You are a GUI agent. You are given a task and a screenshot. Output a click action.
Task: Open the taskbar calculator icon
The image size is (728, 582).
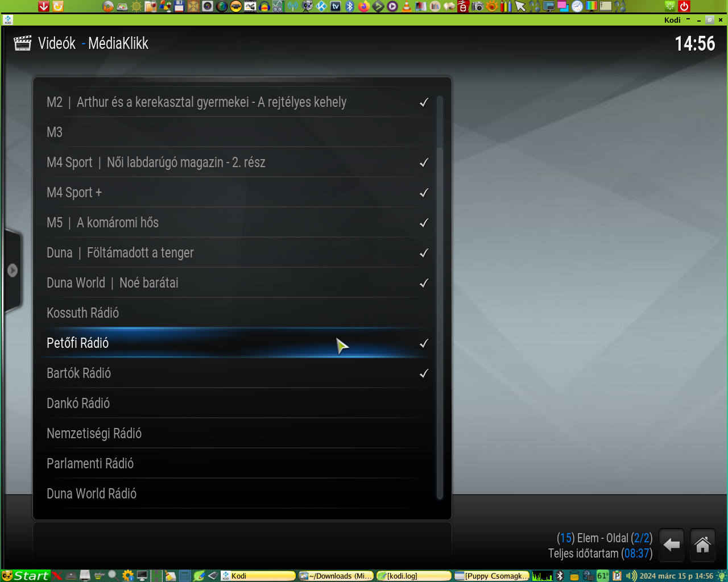coord(185,576)
